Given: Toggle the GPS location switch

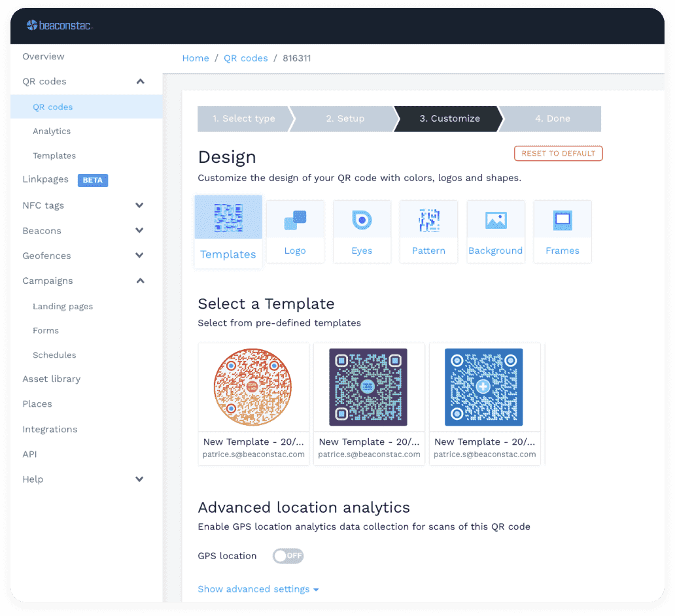Looking at the screenshot, I should pyautogui.click(x=288, y=556).
